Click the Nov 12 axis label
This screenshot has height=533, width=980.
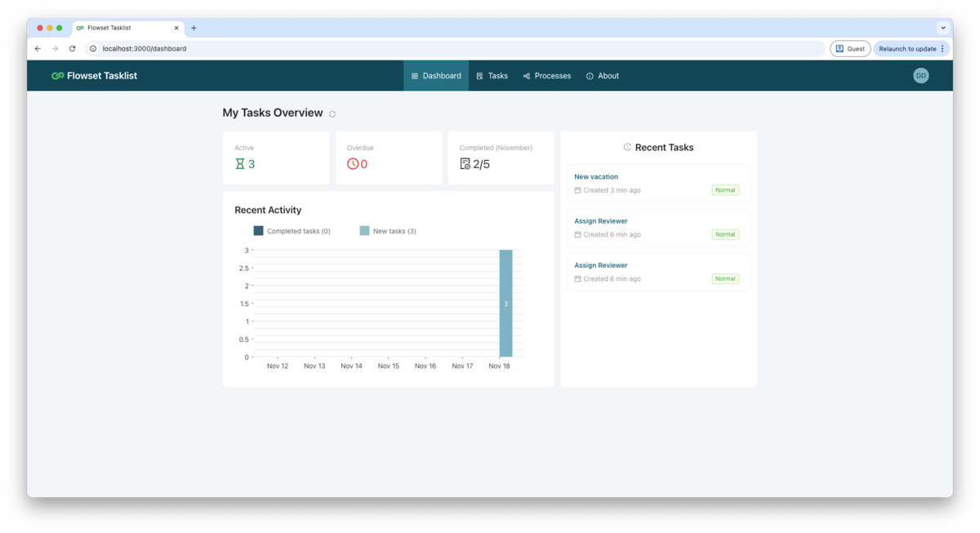(278, 366)
